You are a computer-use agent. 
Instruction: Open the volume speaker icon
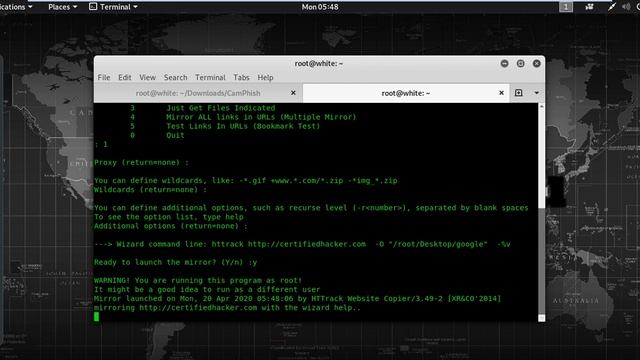point(626,7)
